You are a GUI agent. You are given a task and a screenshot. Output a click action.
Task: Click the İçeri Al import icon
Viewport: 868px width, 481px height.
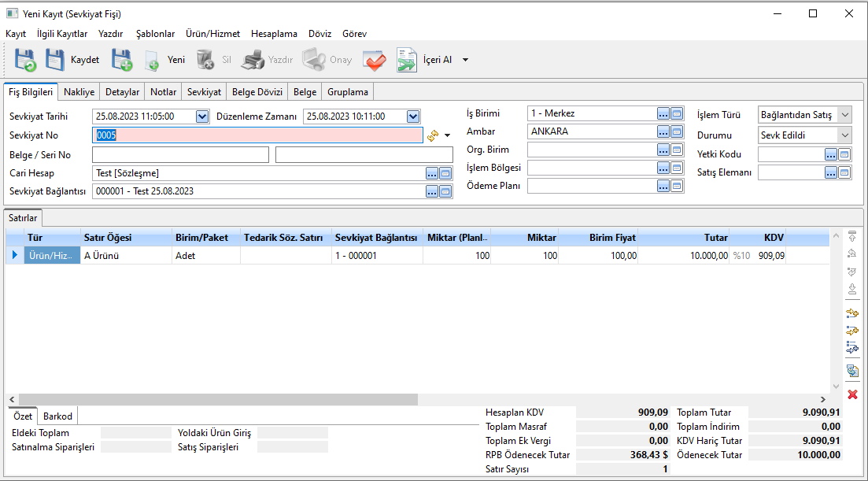(406, 60)
